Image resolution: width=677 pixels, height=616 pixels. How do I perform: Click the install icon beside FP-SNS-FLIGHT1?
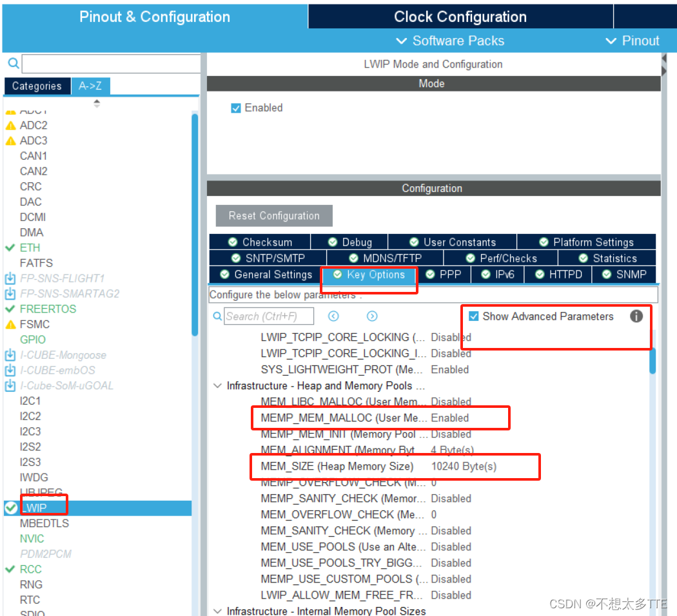(10, 278)
